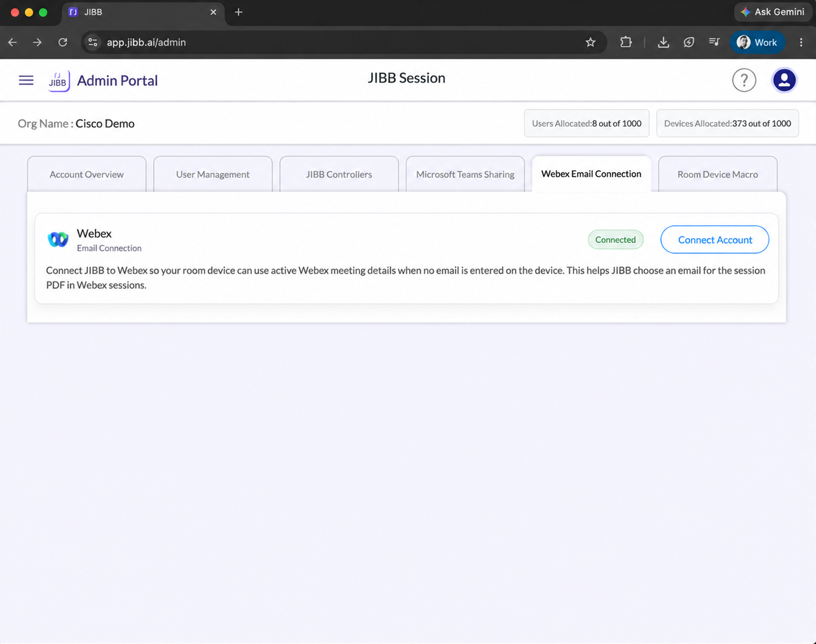The width and height of the screenshot is (816, 644).
Task: Click the Users Allocated counter box
Action: coord(586,123)
